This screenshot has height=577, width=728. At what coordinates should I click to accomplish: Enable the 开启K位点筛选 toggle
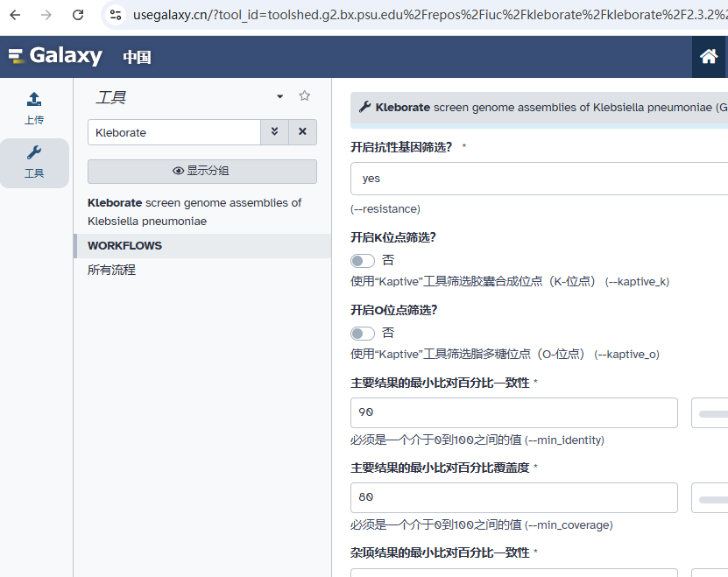(x=362, y=260)
